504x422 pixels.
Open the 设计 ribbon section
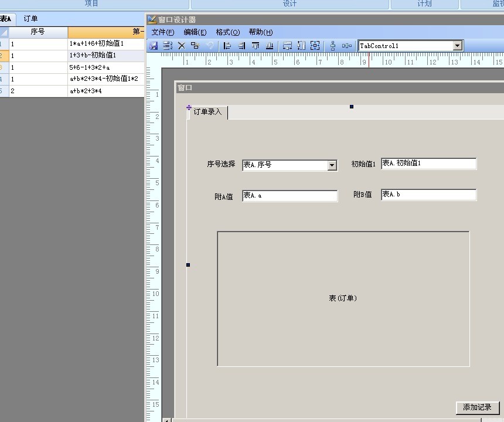[x=290, y=4]
